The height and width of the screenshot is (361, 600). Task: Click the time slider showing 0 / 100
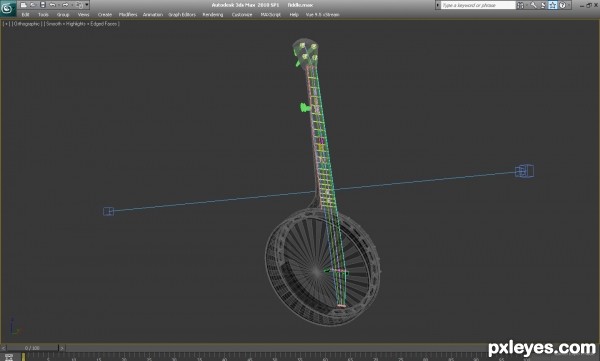point(32,348)
